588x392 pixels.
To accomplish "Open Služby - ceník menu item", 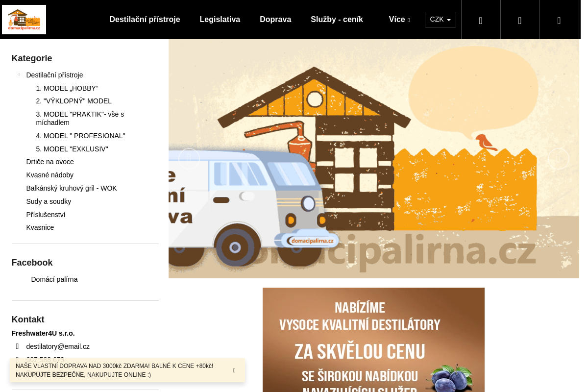I will tap(337, 20).
